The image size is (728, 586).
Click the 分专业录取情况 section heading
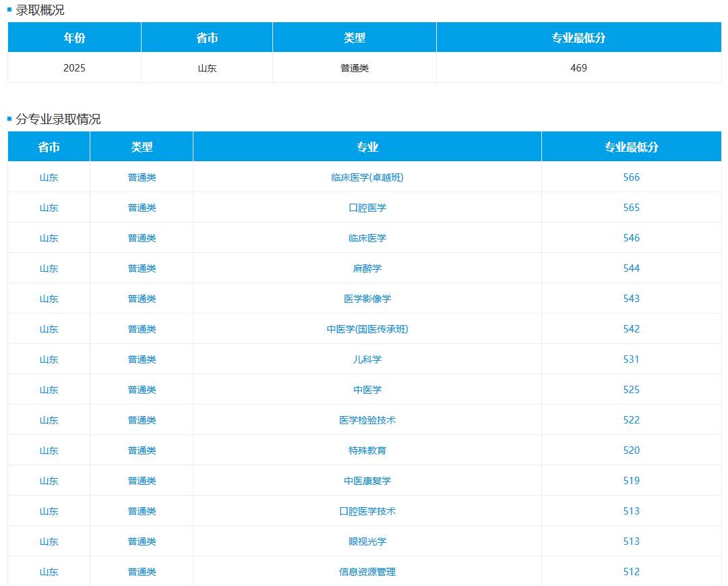coord(58,119)
